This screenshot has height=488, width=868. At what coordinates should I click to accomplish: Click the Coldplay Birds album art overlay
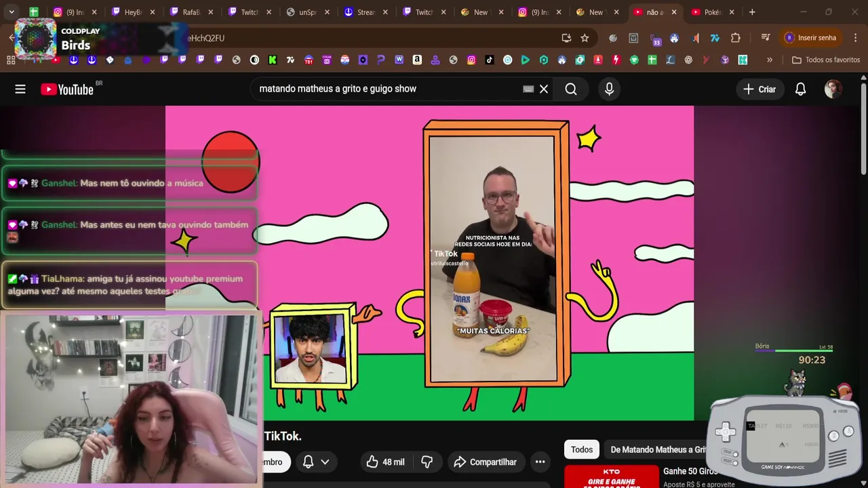(35, 39)
